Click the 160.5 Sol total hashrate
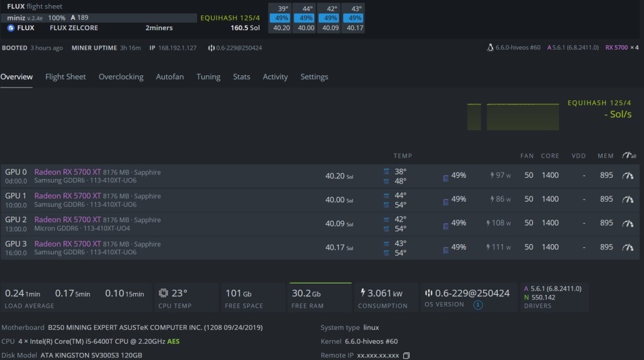 point(245,28)
